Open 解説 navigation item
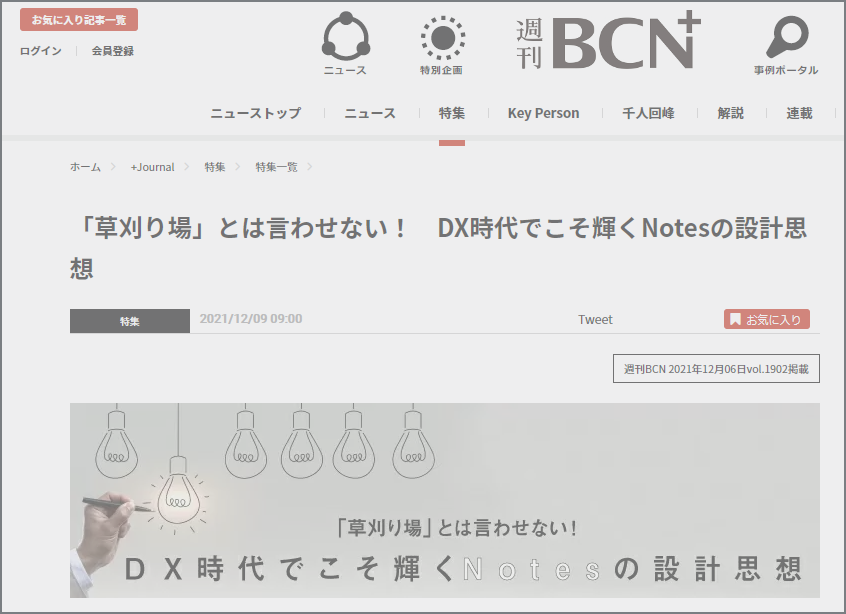Image resolution: width=846 pixels, height=614 pixels. tap(731, 113)
